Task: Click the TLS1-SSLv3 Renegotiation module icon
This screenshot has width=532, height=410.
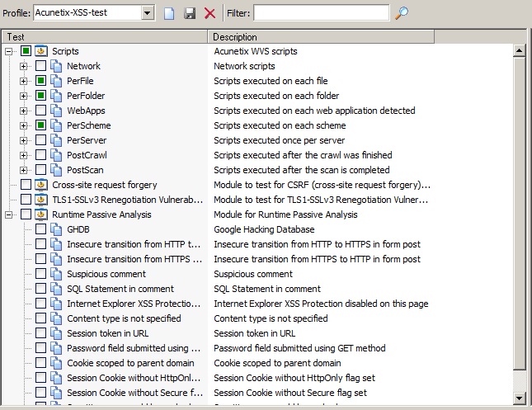Action: 41,200
